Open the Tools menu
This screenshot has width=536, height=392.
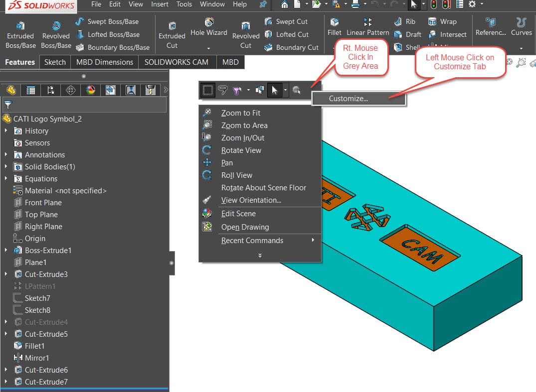tap(184, 4)
